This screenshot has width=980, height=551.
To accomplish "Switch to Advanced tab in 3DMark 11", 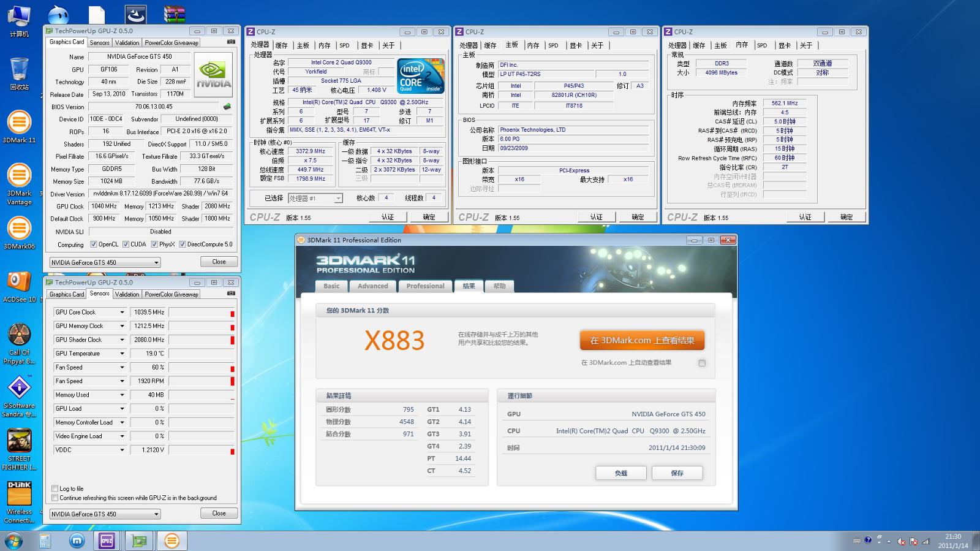I will [x=372, y=286].
